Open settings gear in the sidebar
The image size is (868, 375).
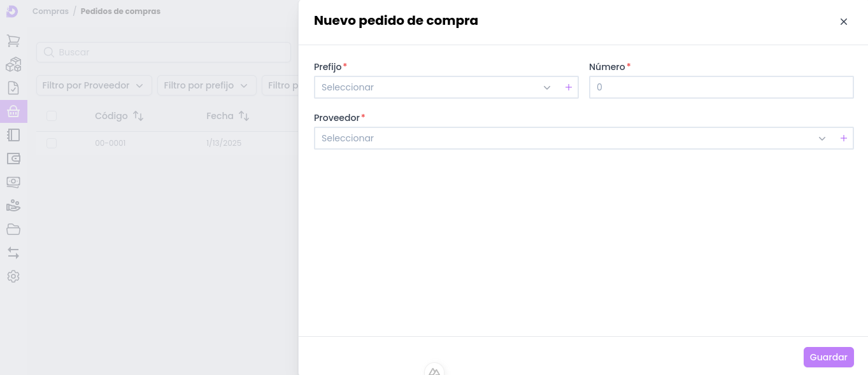pos(13,276)
